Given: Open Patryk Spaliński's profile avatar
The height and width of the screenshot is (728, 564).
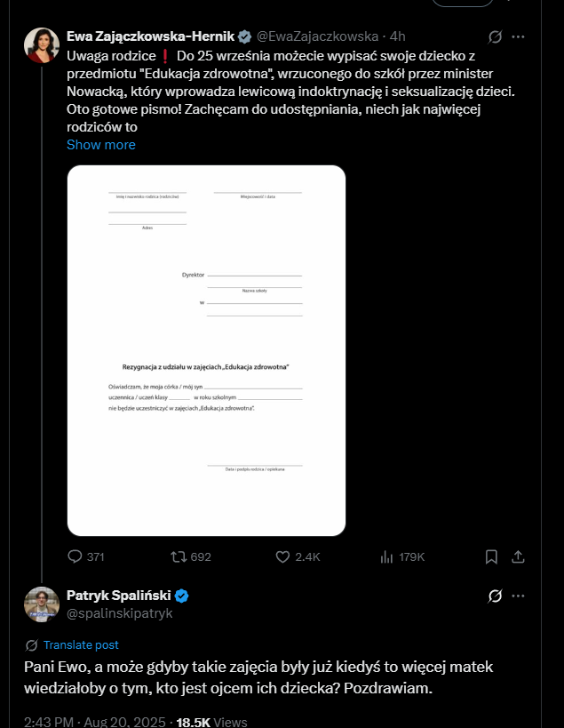Looking at the screenshot, I should pyautogui.click(x=42, y=604).
